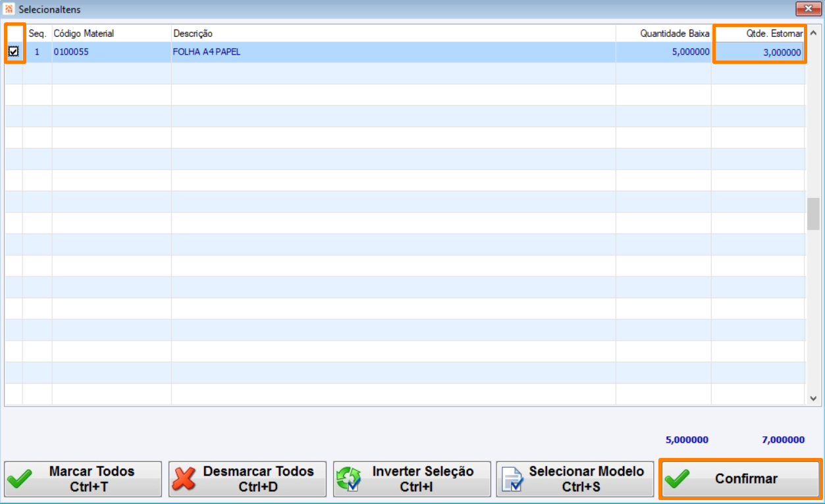
Task: Click scrollbar down arrow in grid
Action: tap(813, 398)
